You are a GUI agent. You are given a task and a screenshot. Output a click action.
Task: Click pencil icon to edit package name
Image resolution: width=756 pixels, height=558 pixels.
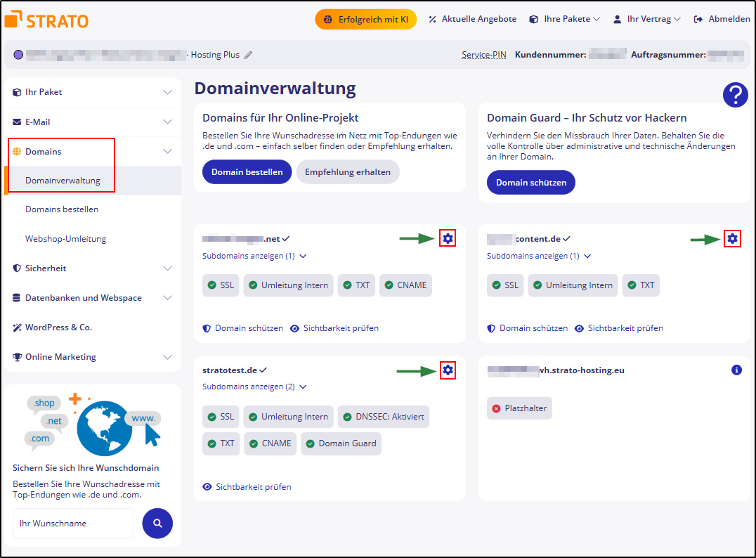248,55
